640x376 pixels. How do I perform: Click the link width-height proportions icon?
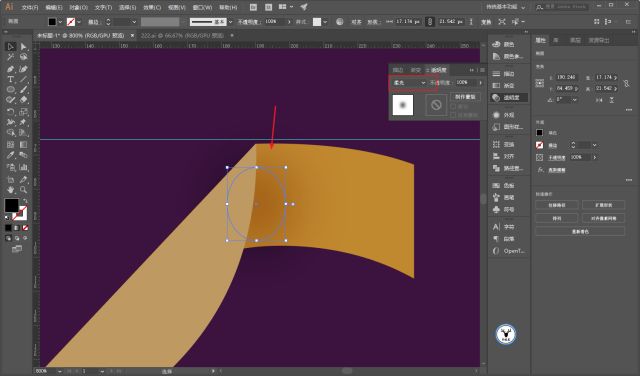627,83
